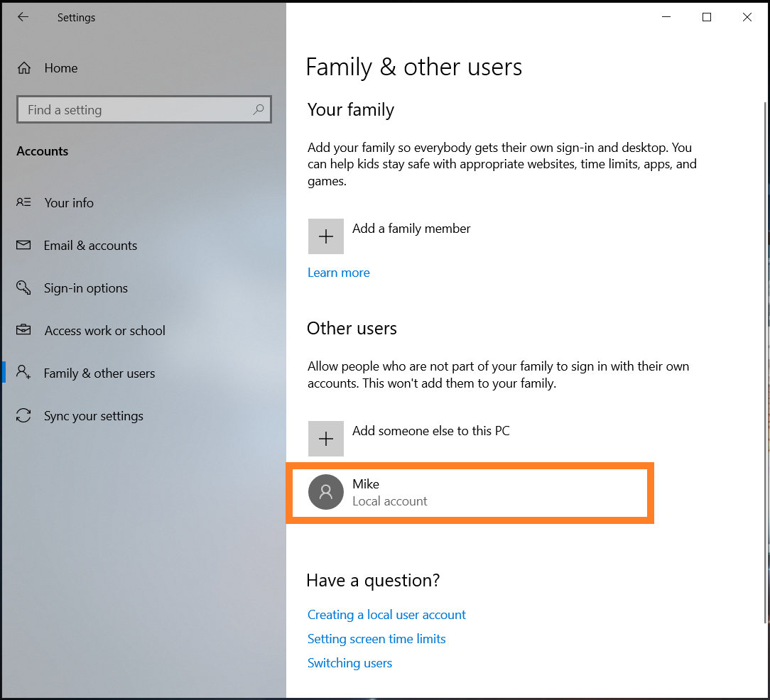
Task: Open Sign-in options page
Action: pos(86,288)
